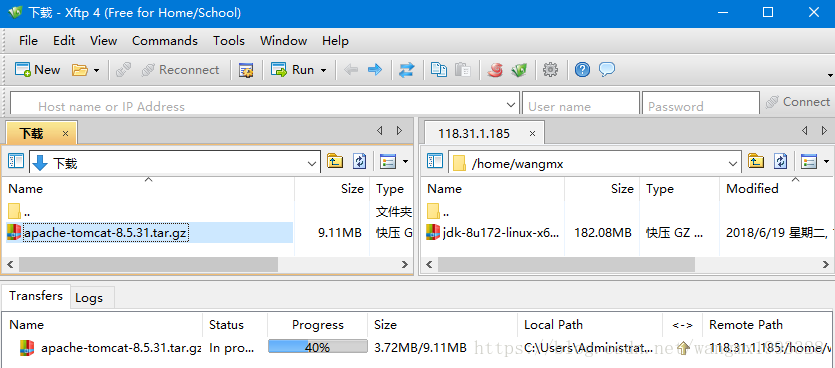
Task: Expand local view mode dropdown arrow
Action: click(x=406, y=162)
